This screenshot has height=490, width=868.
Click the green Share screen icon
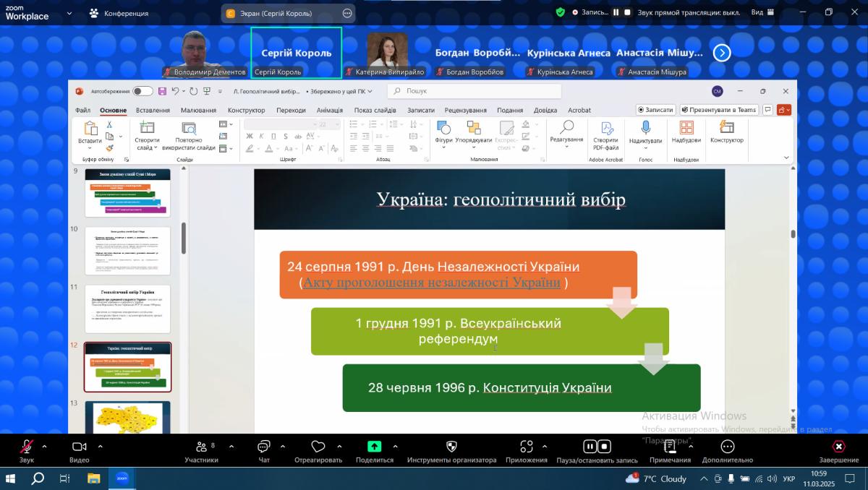374,447
